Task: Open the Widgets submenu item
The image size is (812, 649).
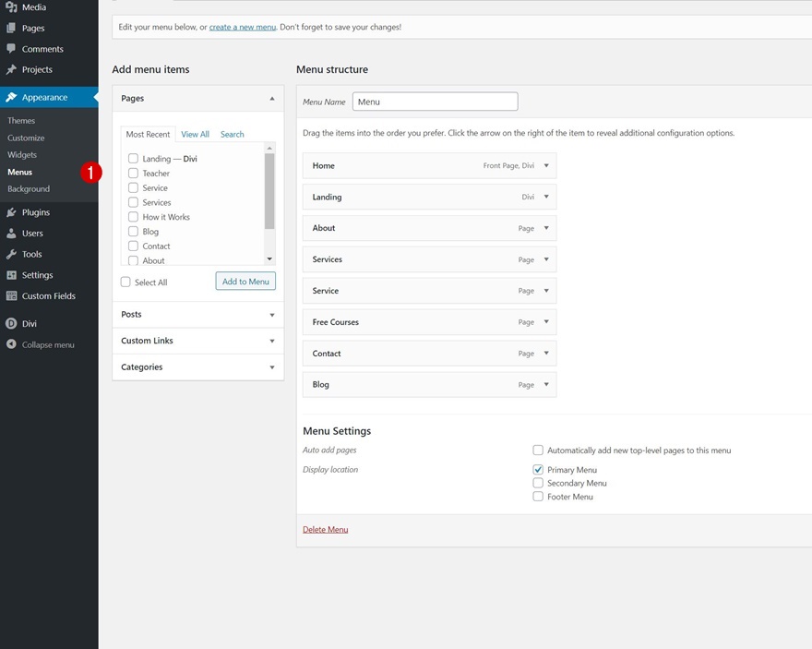Action: [x=22, y=155]
